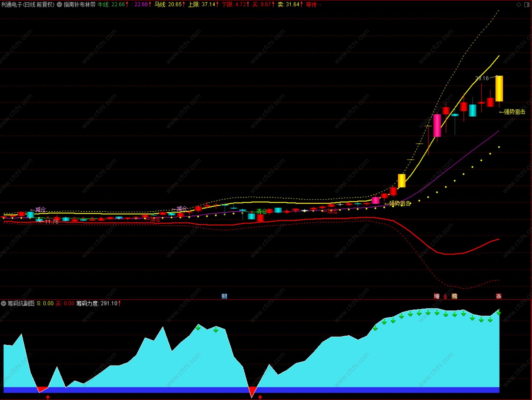The height and width of the screenshot is (400, 532).
Task: Click the orange 榜 event marker
Action: (x=454, y=296)
